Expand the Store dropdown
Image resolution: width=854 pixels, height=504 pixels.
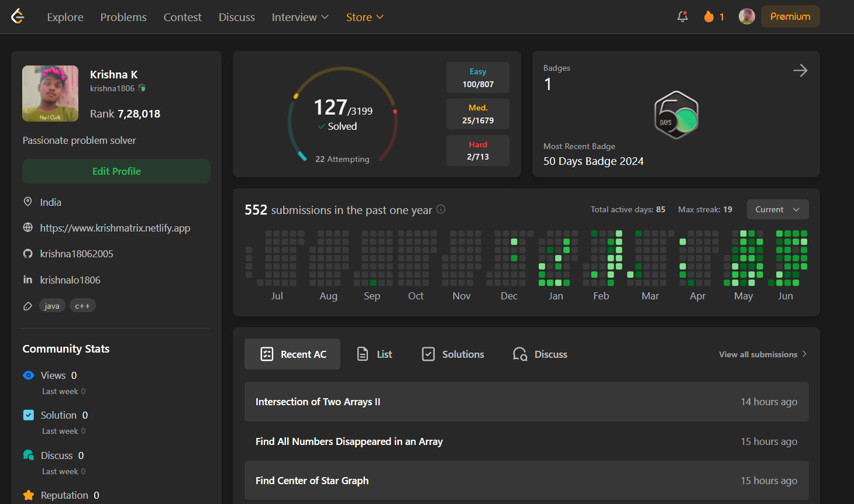(365, 17)
